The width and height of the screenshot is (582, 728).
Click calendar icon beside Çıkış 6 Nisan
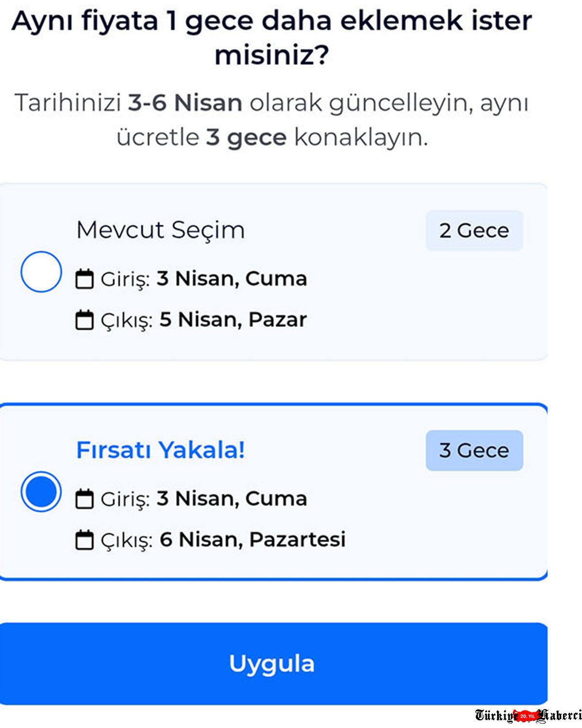(x=84, y=540)
